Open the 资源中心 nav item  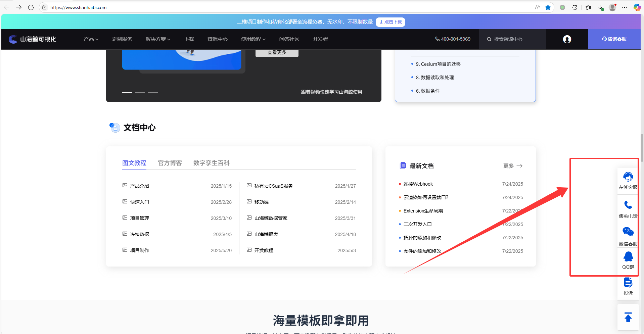217,39
